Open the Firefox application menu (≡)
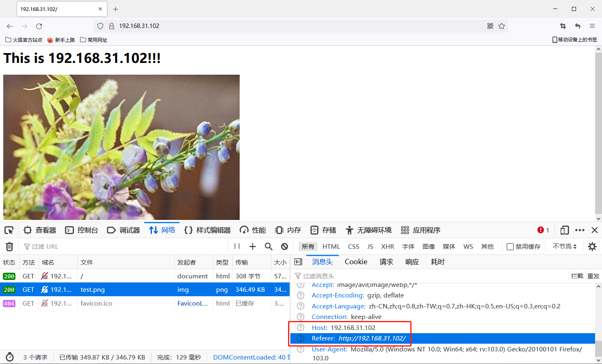 [592, 26]
